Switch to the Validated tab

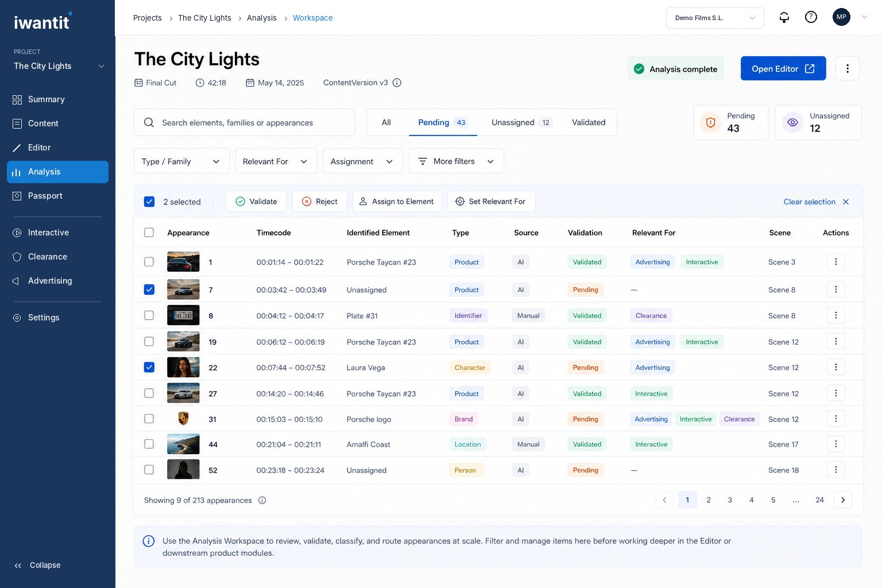pos(589,122)
